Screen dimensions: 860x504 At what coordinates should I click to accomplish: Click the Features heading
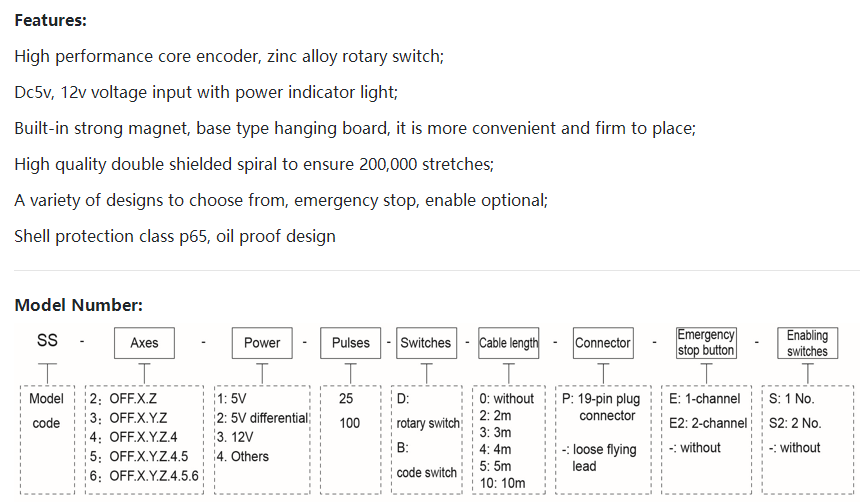click(50, 20)
